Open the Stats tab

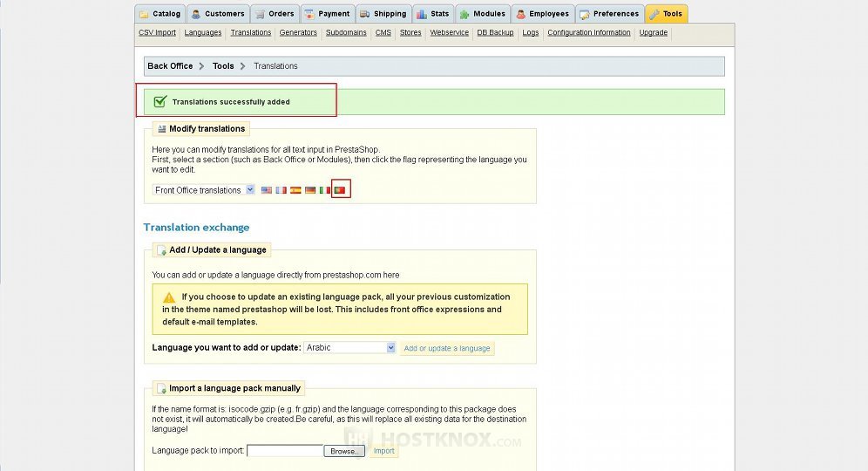click(433, 14)
